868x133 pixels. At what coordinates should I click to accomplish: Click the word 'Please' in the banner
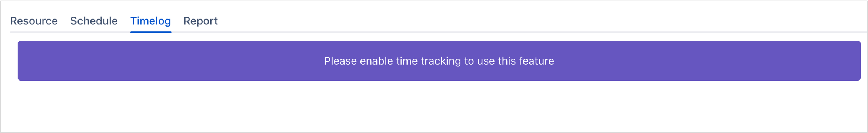pyautogui.click(x=340, y=61)
